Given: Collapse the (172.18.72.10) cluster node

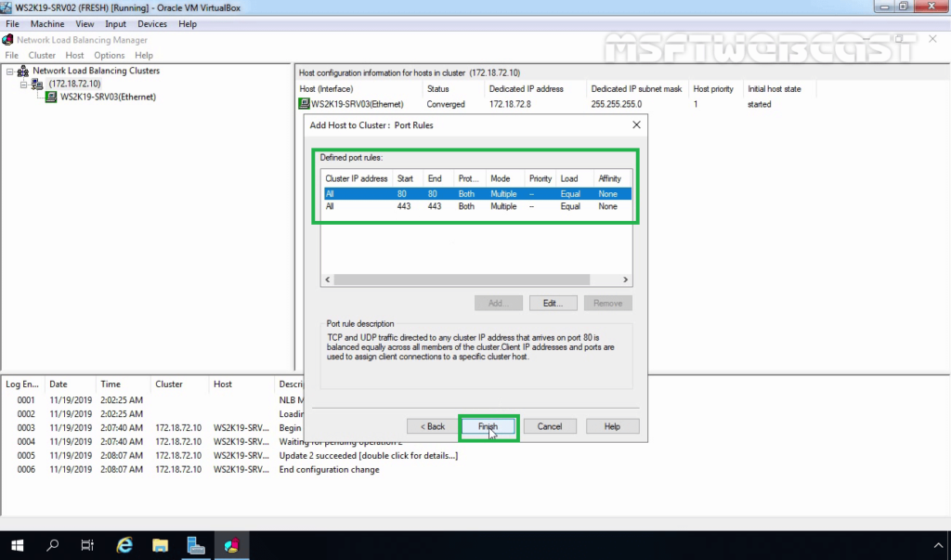Looking at the screenshot, I should click(23, 85).
